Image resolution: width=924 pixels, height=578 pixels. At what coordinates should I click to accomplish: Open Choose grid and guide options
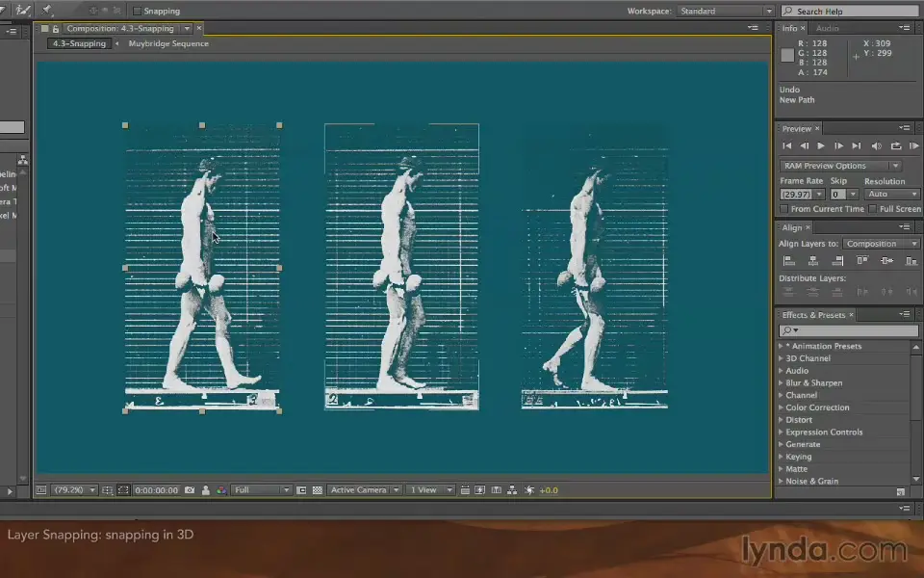pyautogui.click(x=107, y=490)
